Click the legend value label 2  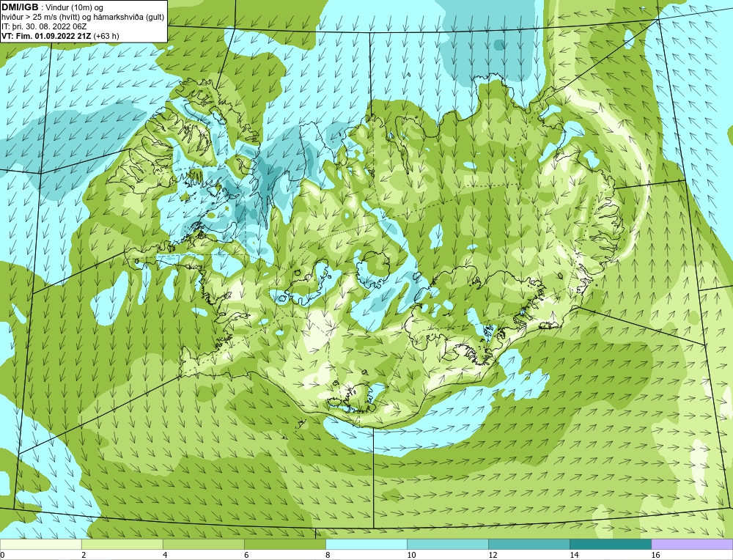pos(84,555)
